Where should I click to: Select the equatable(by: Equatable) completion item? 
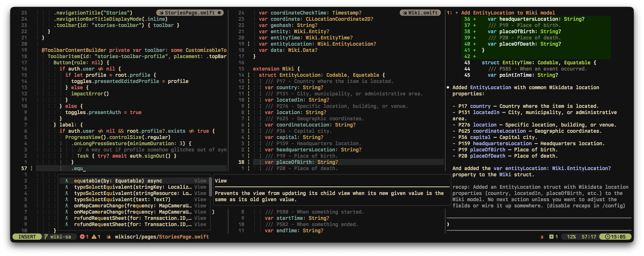point(118,181)
